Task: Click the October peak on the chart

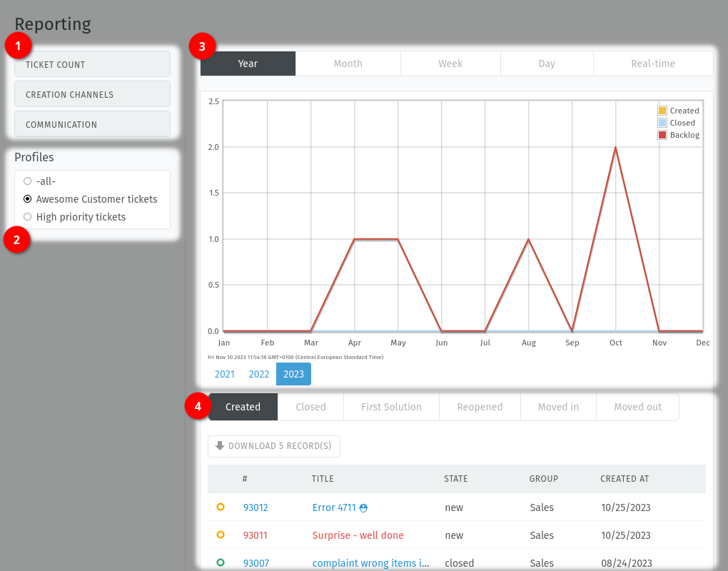Action: [x=616, y=148]
